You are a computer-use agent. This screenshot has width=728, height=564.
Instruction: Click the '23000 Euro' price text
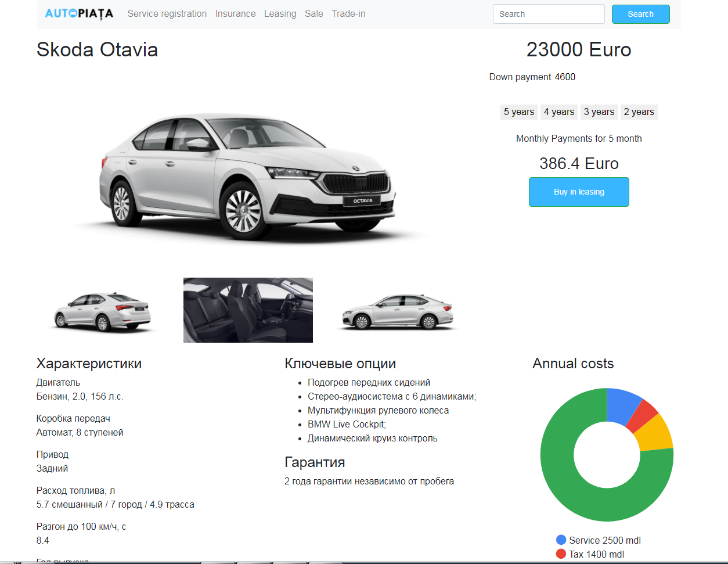(x=579, y=49)
